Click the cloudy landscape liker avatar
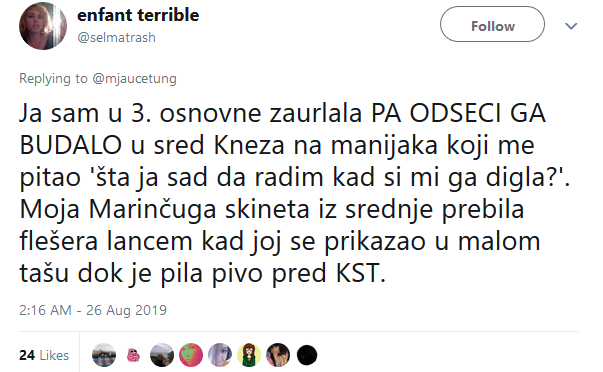 162,355
